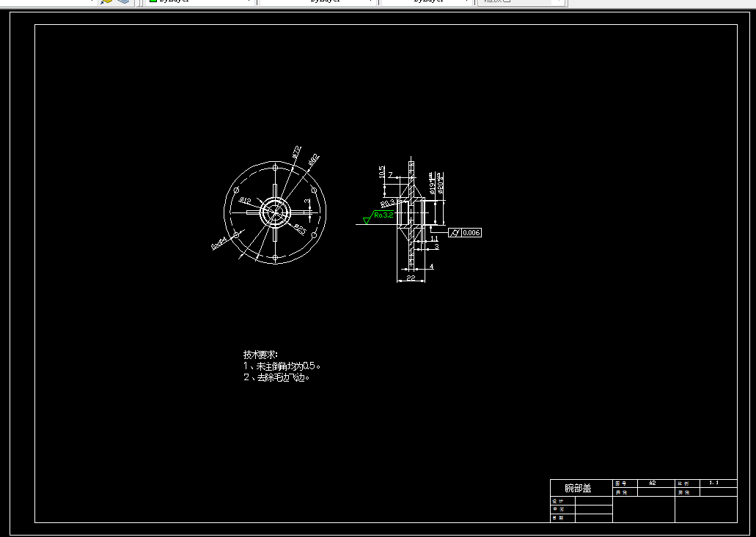756x537 pixels.
Task: Select the ø82 diameter dimension
Action: (314, 160)
